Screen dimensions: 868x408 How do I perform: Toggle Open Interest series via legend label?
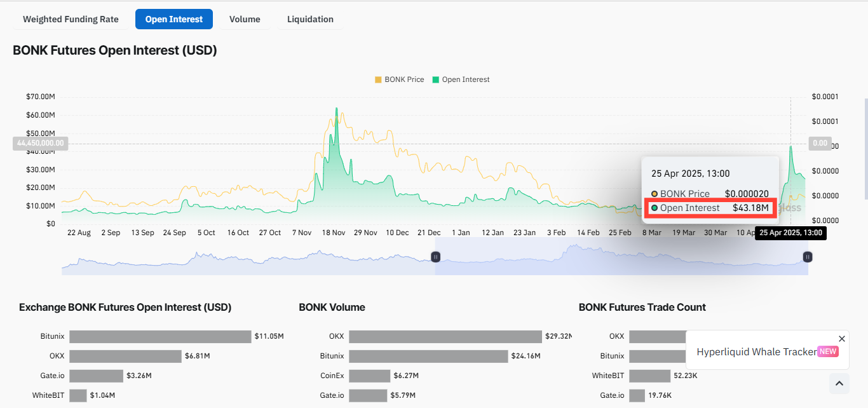[x=466, y=80]
